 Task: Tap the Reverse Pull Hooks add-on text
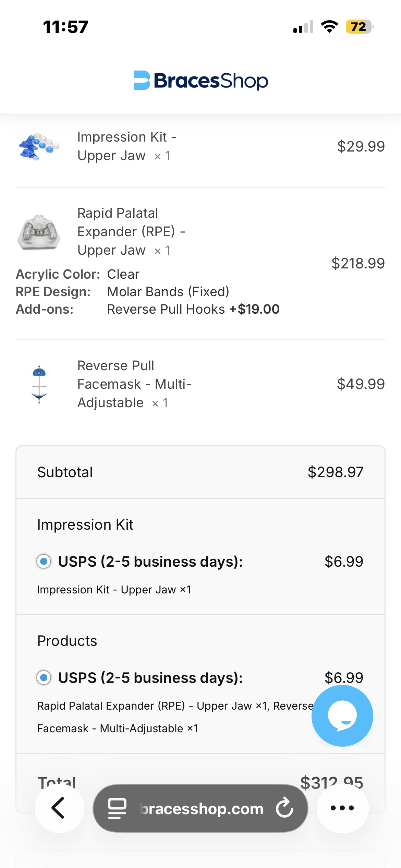166,309
